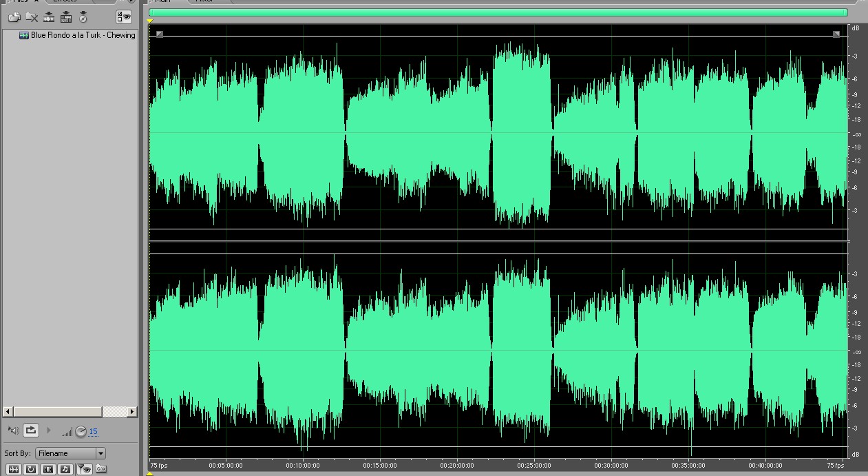
Task: Click the full path folder icon
Action: coord(101,469)
